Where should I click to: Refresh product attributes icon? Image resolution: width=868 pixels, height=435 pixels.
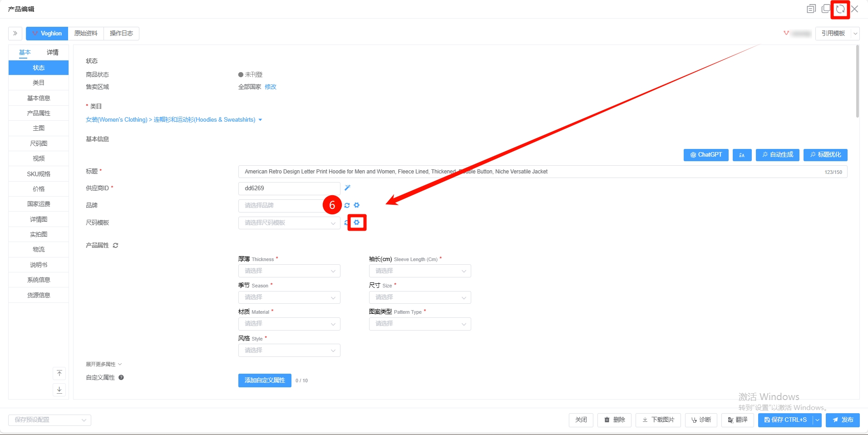[x=116, y=246]
